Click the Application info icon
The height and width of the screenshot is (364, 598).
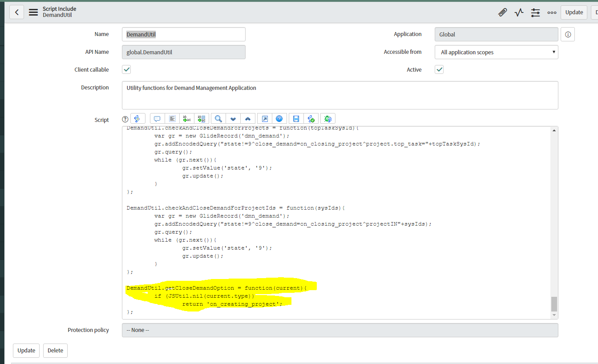[x=568, y=34]
